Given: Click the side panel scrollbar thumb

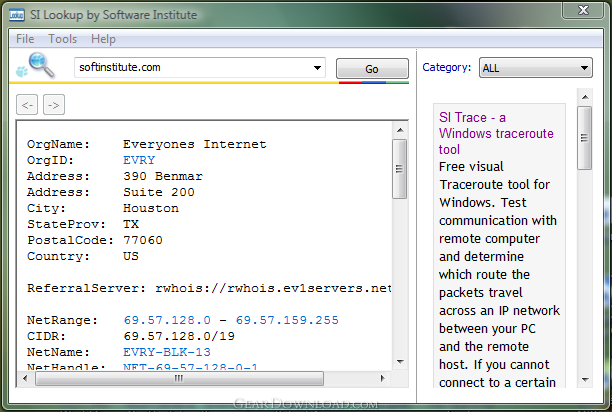Looking at the screenshot, I should pyautogui.click(x=585, y=138).
